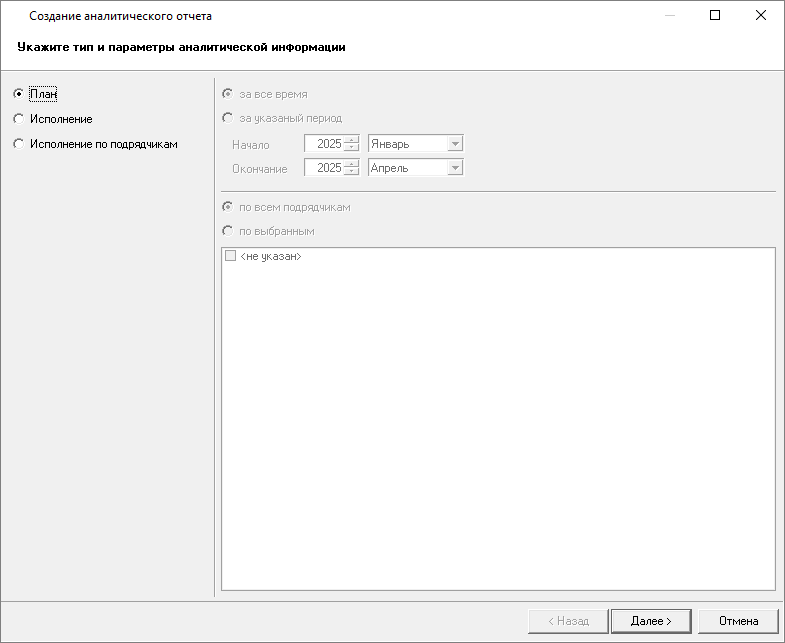Go back with the < Назад button

tap(567, 621)
